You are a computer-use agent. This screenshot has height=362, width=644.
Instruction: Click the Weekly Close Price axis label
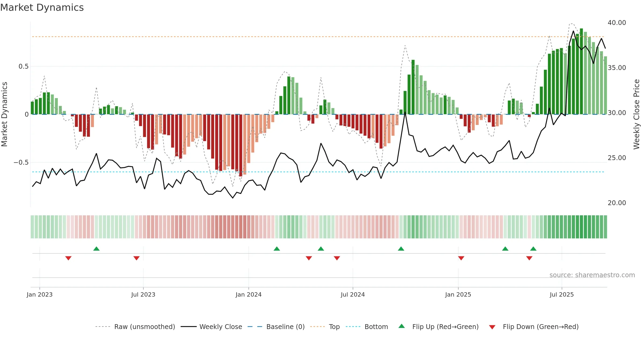(x=636, y=114)
